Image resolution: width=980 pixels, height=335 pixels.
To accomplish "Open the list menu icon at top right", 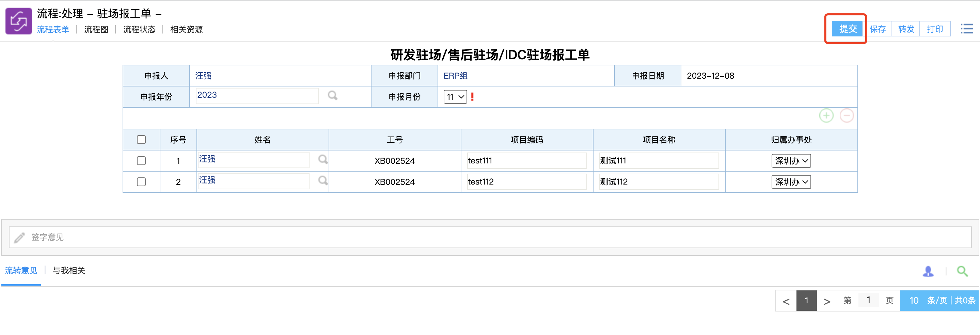I will point(966,29).
